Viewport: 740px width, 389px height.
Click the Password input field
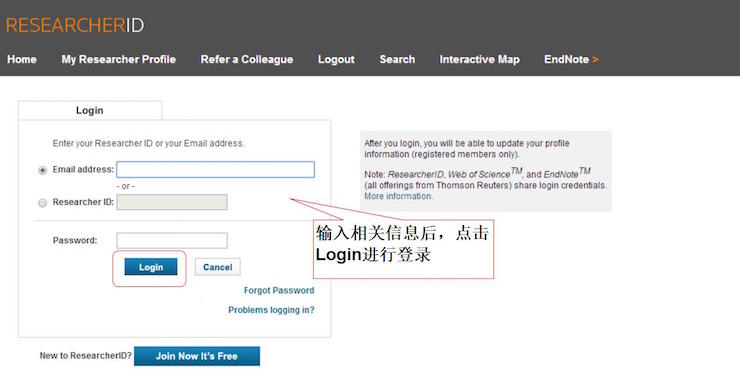172,240
